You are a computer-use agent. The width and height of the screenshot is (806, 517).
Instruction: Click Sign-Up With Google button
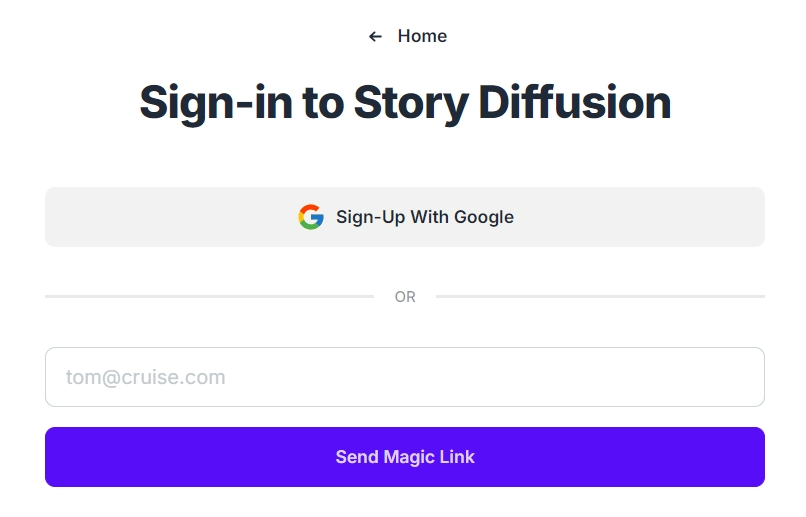point(405,217)
